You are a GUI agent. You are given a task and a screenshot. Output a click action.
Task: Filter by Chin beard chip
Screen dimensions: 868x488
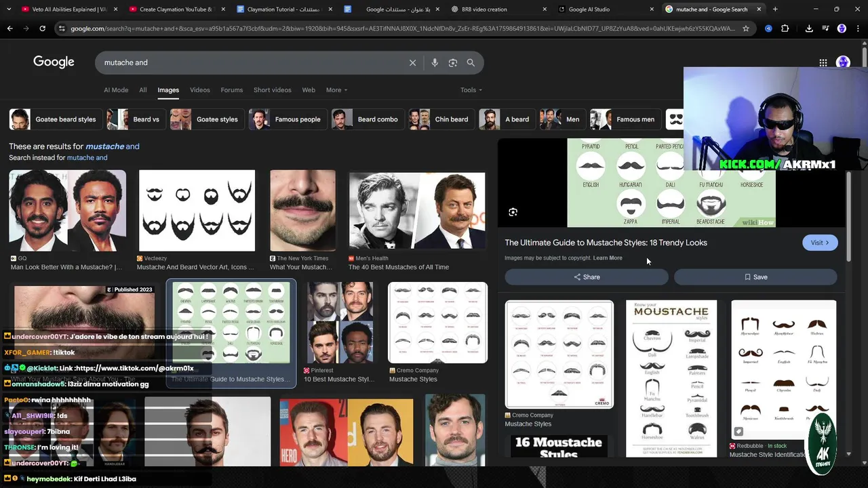[441, 119]
